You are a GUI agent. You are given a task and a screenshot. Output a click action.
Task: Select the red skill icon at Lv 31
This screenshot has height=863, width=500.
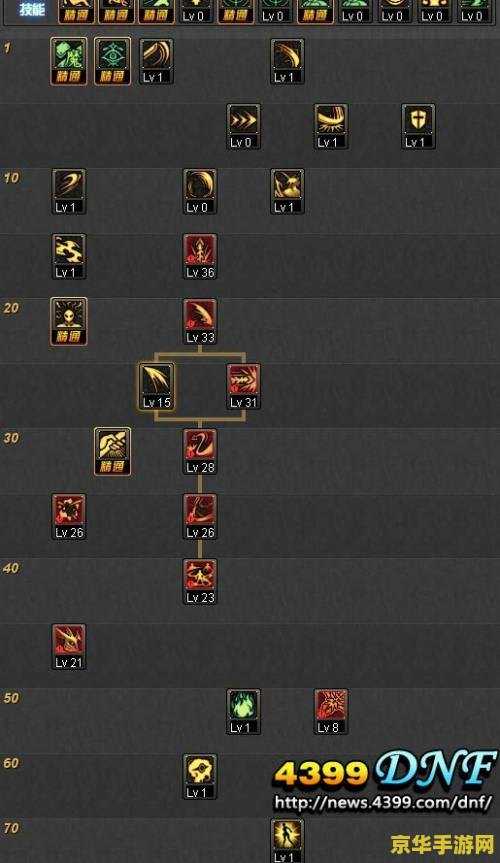coord(243,386)
